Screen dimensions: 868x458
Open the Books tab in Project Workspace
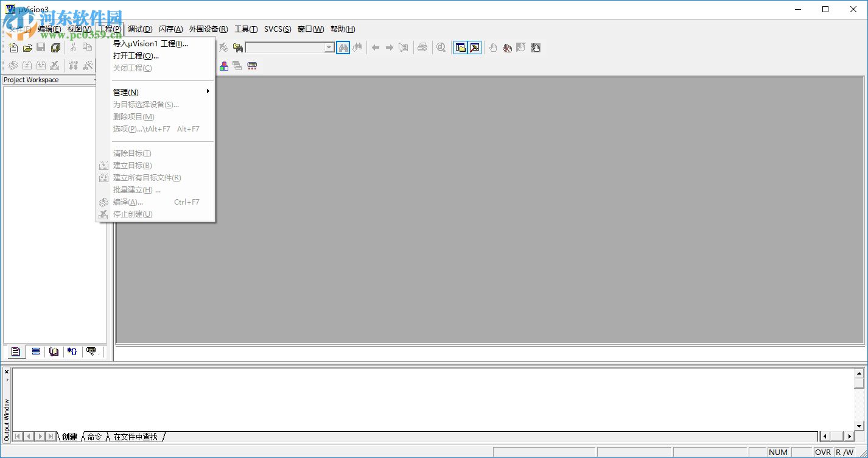click(54, 351)
